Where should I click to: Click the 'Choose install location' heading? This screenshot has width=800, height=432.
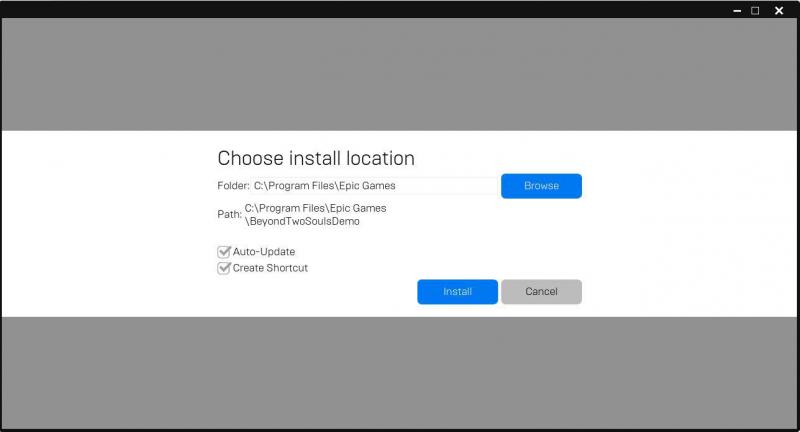point(316,158)
